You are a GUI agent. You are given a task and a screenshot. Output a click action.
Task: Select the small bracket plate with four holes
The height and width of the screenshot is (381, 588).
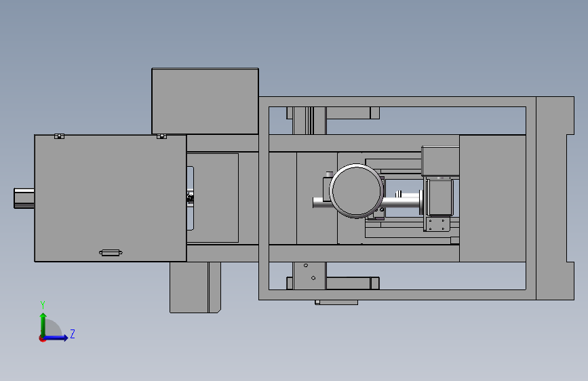437,224
